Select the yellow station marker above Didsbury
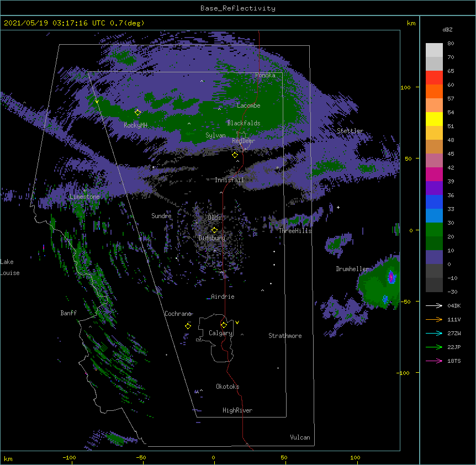 point(214,230)
